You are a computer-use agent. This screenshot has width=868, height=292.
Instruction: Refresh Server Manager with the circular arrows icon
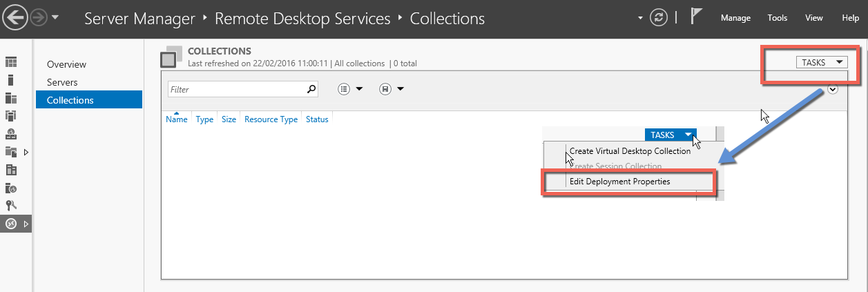tap(659, 18)
